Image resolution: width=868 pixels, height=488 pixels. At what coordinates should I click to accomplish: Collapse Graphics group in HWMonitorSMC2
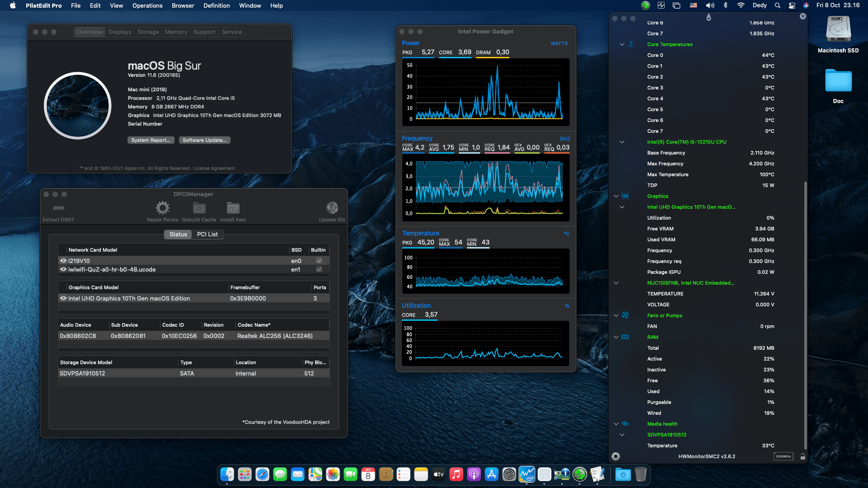coord(616,196)
